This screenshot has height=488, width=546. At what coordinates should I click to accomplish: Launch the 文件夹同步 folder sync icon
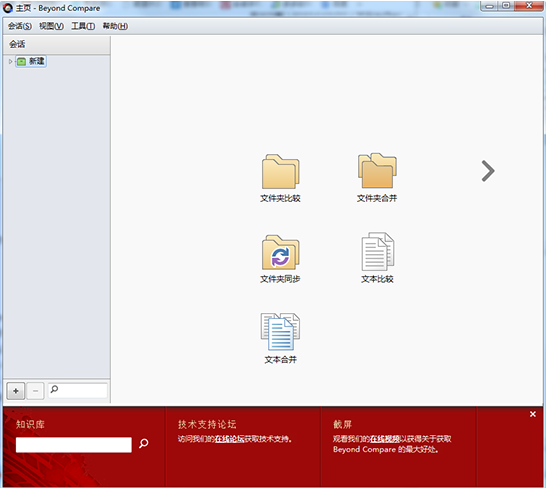[280, 252]
